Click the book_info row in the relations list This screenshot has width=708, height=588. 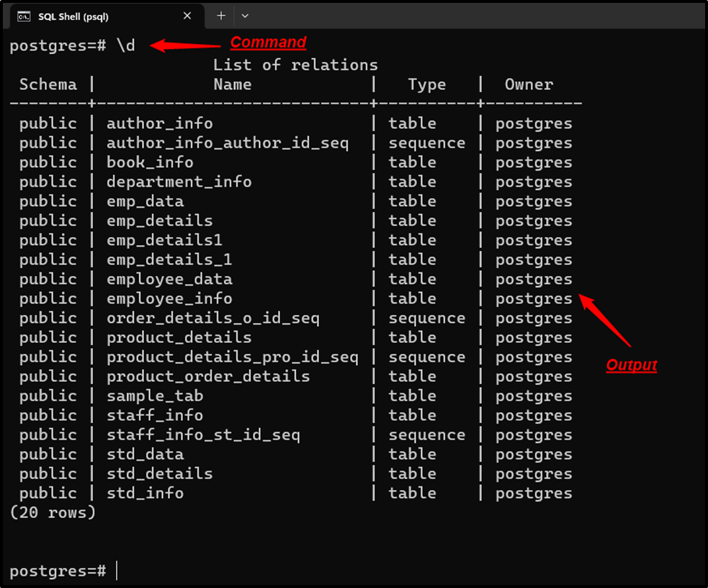[150, 162]
